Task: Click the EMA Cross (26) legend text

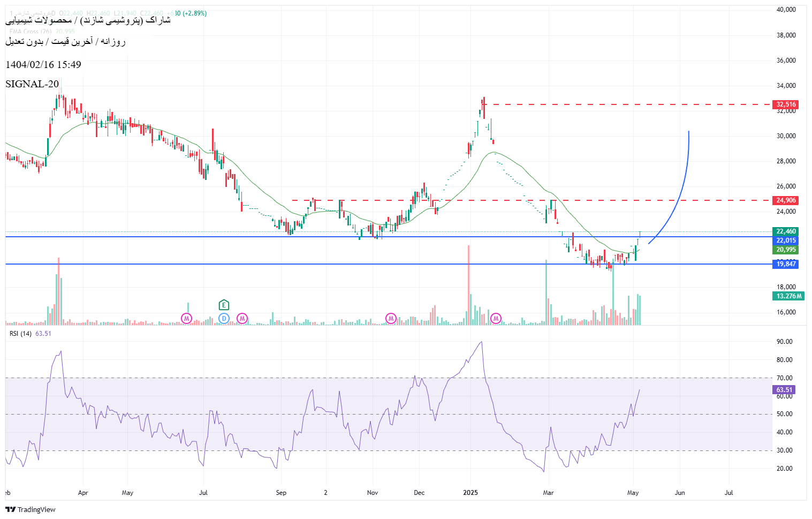Action: [31, 32]
